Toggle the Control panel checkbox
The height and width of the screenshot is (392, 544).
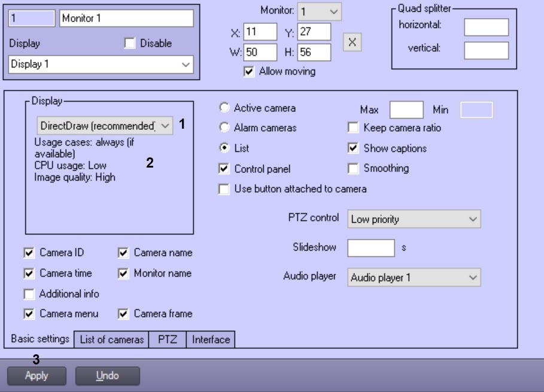click(x=224, y=169)
